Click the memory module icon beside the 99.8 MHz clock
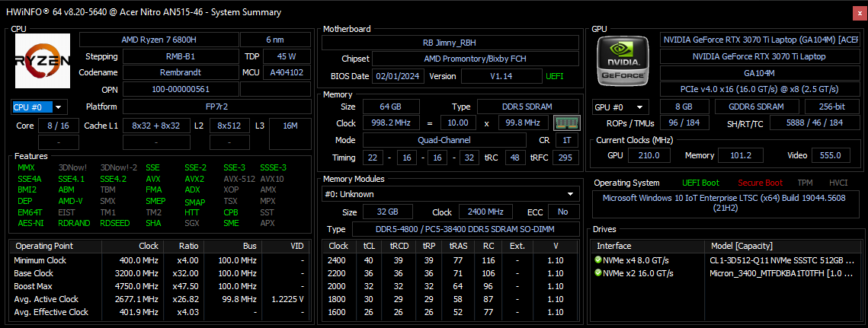This screenshot has height=328, width=868. point(566,123)
